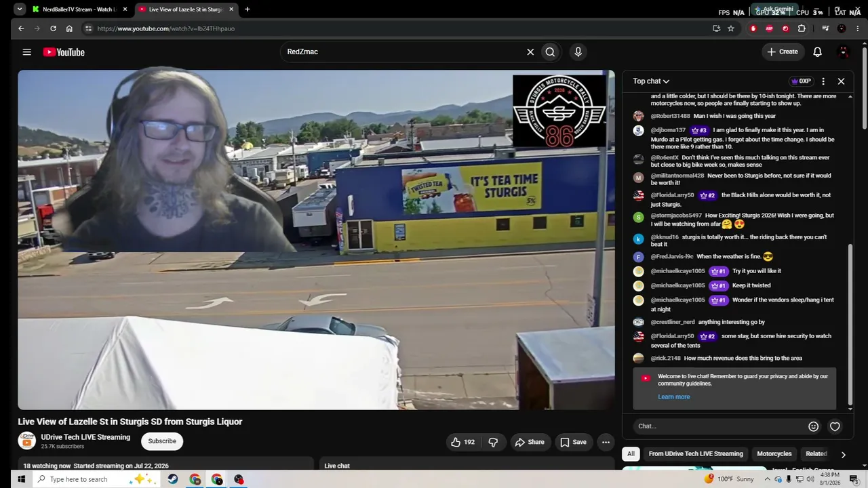The width and height of the screenshot is (868, 488).
Task: Switch to the NerdBallerTV Stream tab
Action: 79,9
